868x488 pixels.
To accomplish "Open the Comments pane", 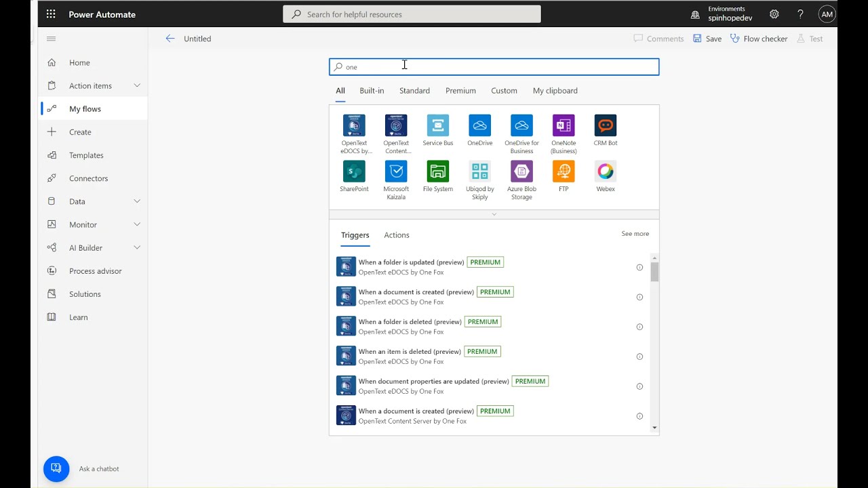I will [658, 39].
